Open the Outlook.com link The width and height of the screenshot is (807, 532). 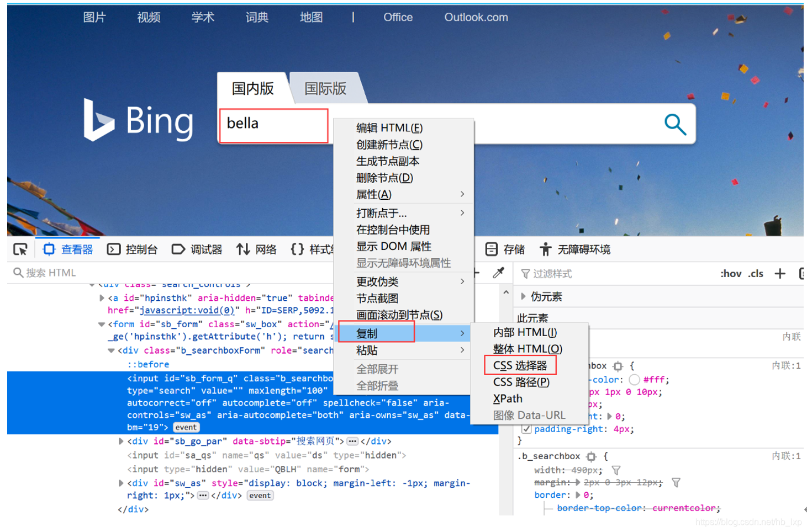(476, 17)
